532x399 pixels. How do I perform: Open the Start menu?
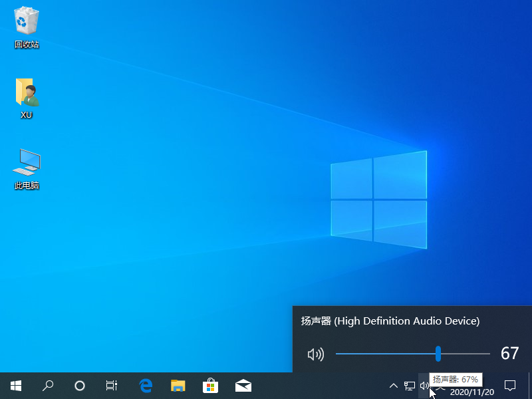pyautogui.click(x=15, y=386)
